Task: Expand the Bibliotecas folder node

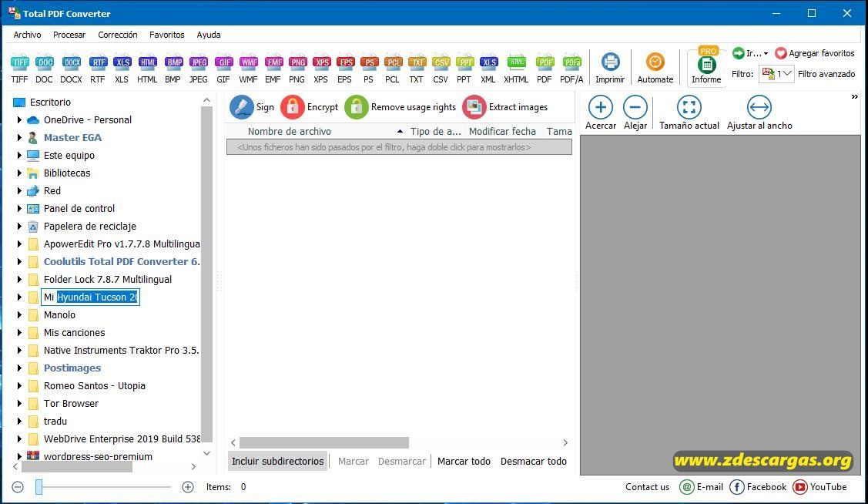Action: [19, 173]
